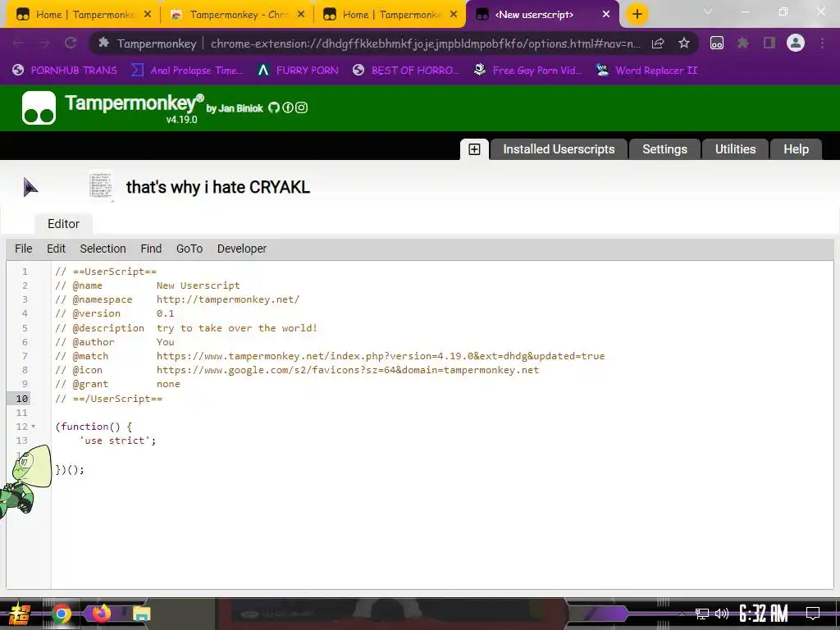Viewport: 840px width, 630px height.
Task: Open a new browser tab with plus button
Action: [637, 15]
